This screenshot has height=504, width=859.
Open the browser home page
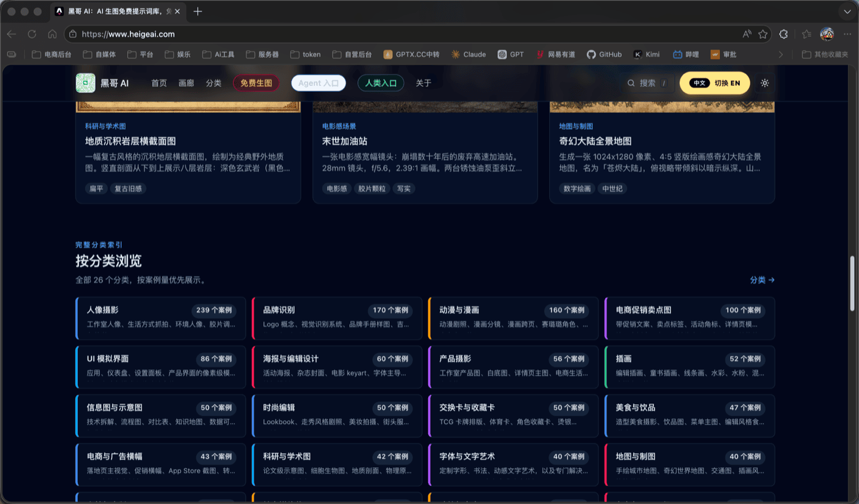[52, 34]
